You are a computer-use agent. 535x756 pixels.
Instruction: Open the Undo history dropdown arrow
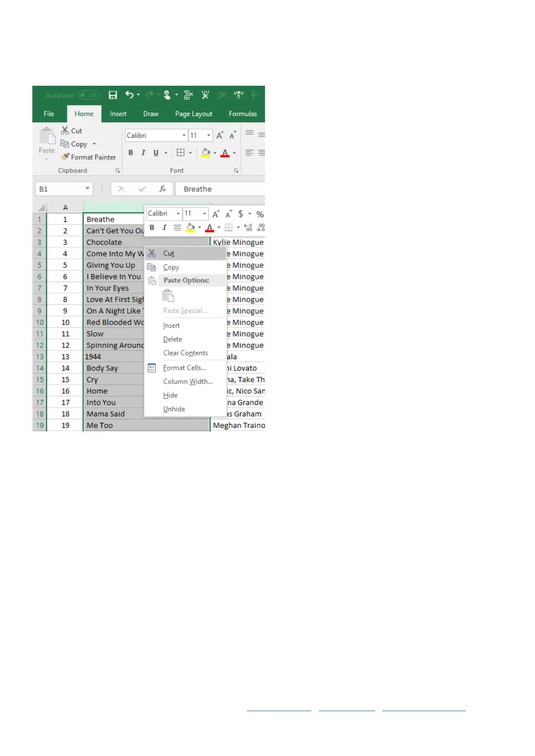138,95
